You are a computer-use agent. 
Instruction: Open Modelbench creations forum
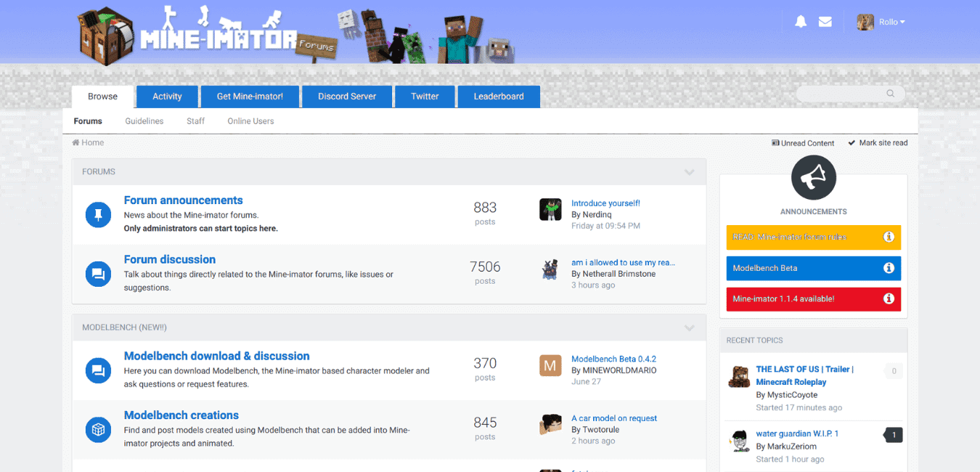[x=181, y=415]
